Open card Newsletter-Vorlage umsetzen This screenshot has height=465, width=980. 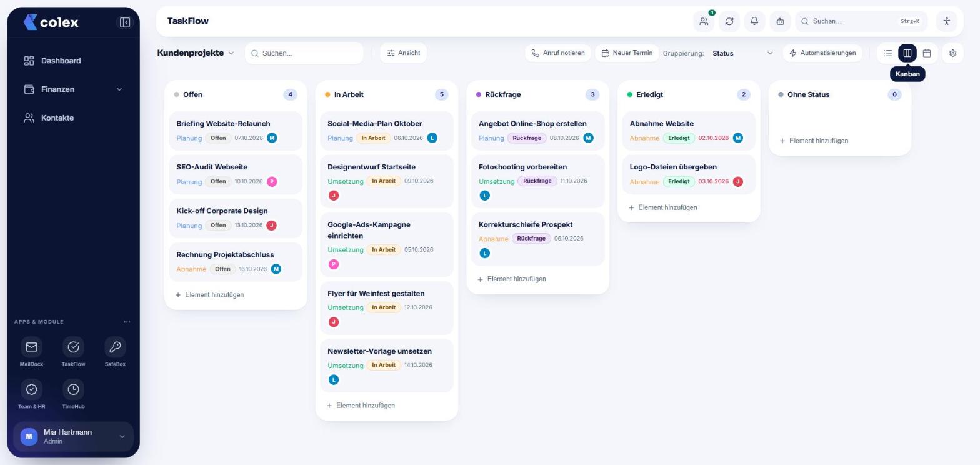click(x=387, y=366)
